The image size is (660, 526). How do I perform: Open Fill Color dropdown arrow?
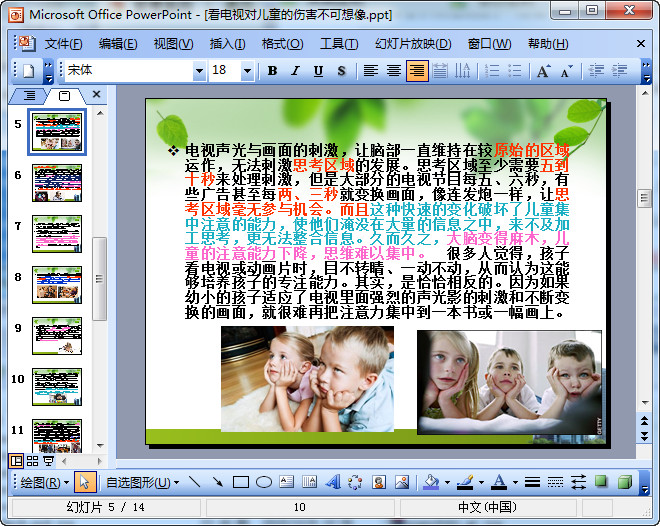447,483
